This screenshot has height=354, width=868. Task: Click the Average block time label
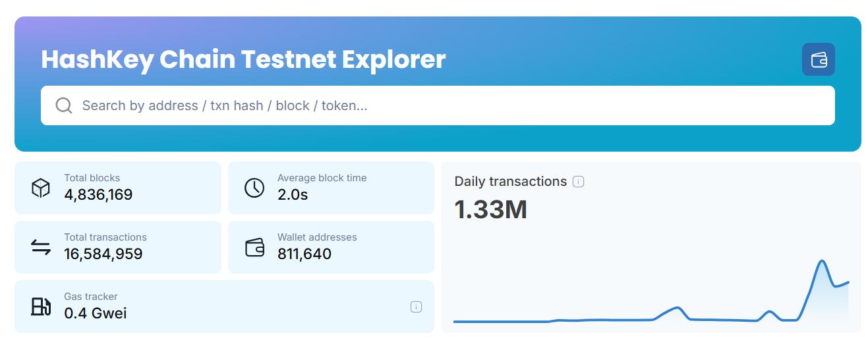322,178
